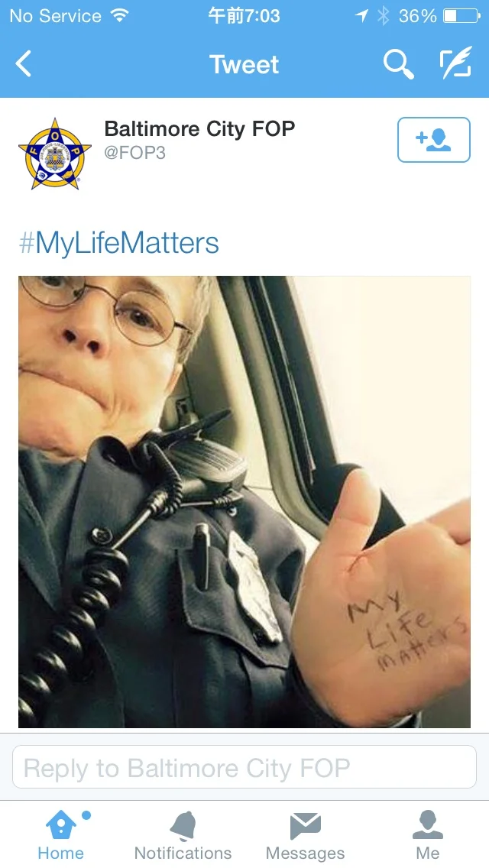The height and width of the screenshot is (868, 489).
Task: Open the FOP star badge avatar
Action: (54, 154)
